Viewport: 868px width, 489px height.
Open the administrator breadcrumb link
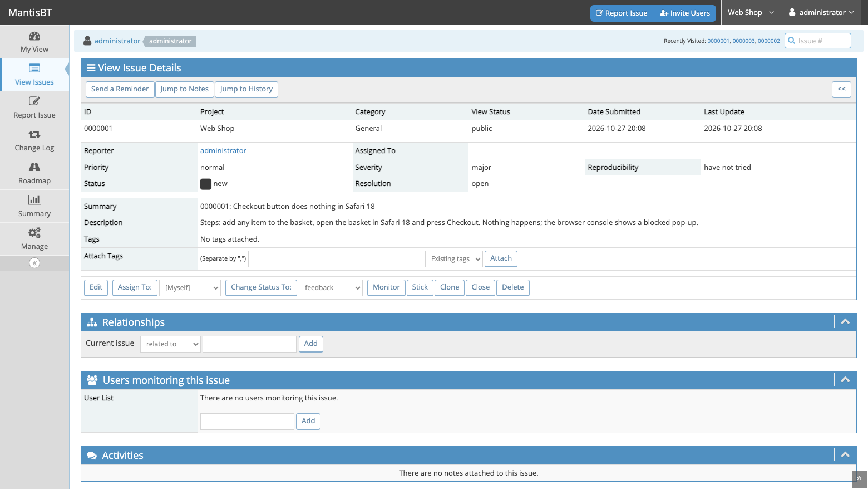coord(117,41)
